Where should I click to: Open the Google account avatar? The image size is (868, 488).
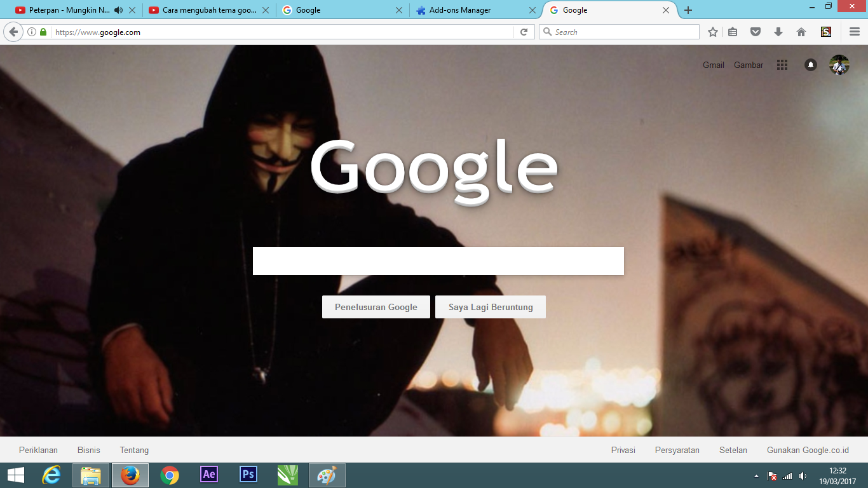click(x=839, y=65)
